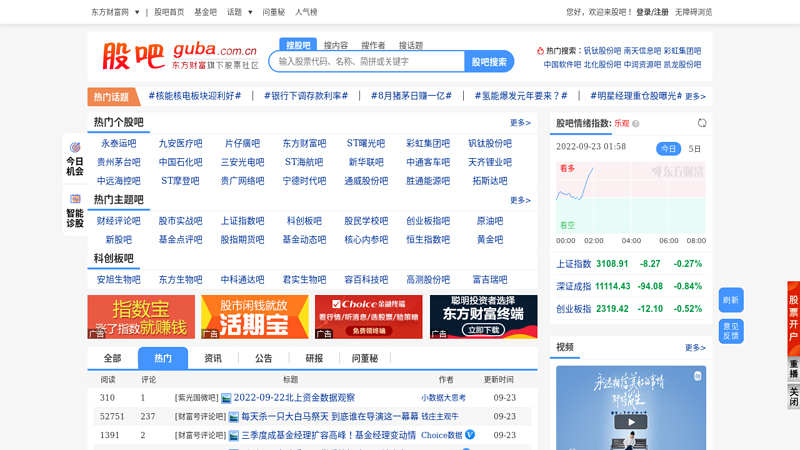Image resolution: width=800 pixels, height=450 pixels.
Task: Open post 2022-09-22北上资金数据观察
Action: 294,397
